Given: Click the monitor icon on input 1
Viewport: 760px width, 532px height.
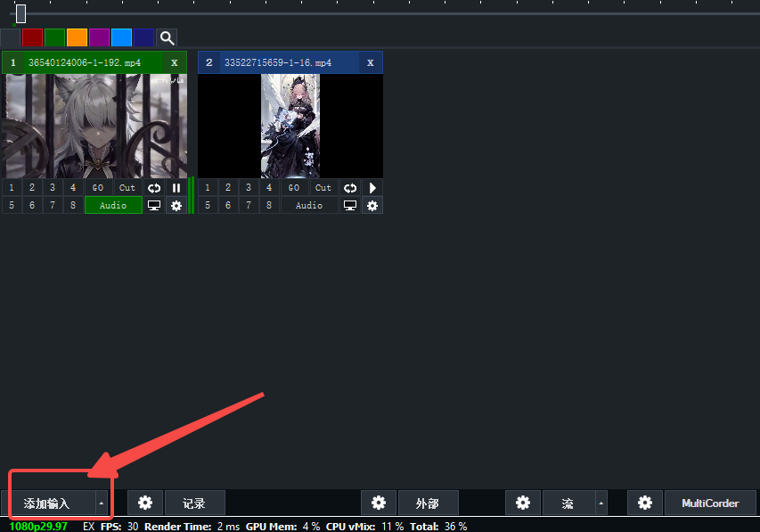Looking at the screenshot, I should (154, 206).
